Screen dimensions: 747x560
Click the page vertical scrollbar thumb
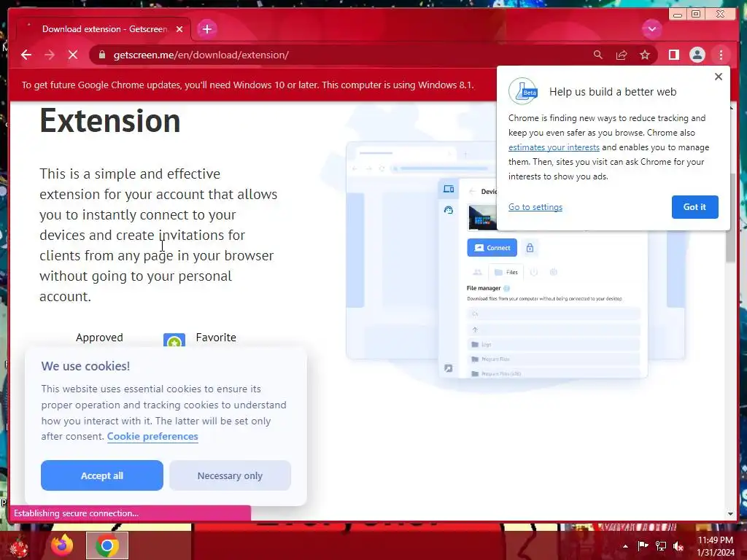730,217
